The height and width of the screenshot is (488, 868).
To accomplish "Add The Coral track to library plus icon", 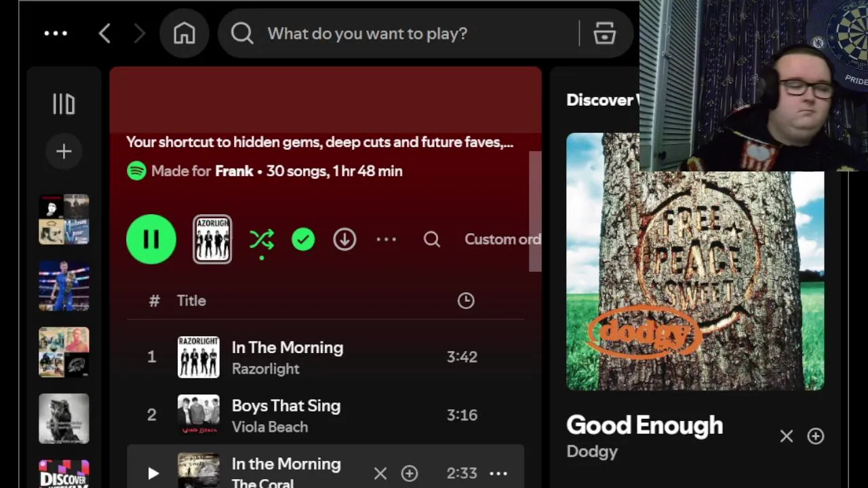I will tap(410, 473).
